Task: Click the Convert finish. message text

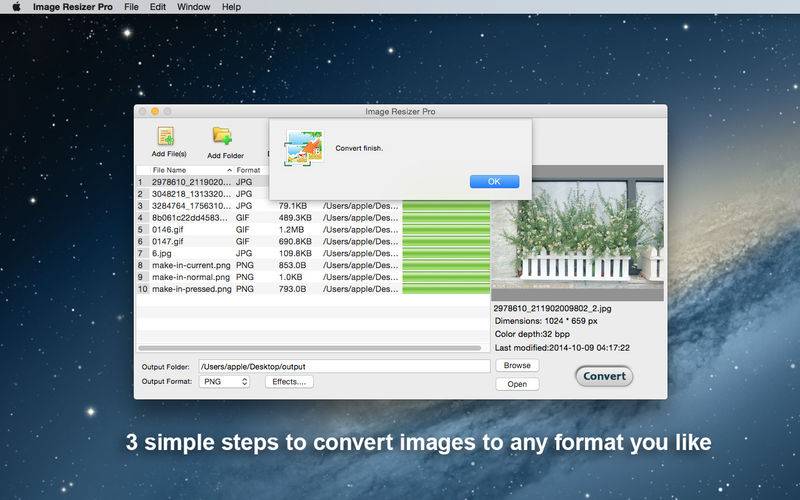Action: tap(359, 148)
